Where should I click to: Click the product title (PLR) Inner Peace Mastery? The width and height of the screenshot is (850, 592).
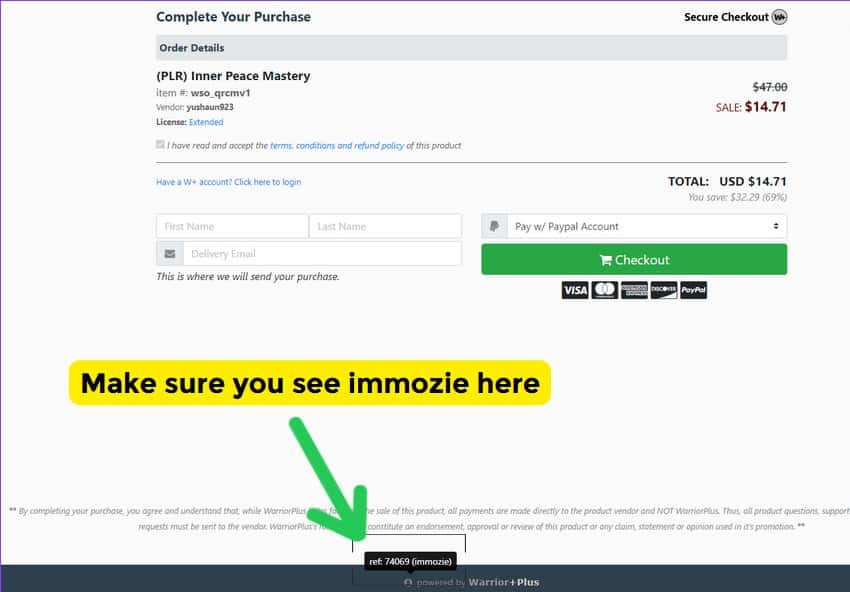(233, 76)
